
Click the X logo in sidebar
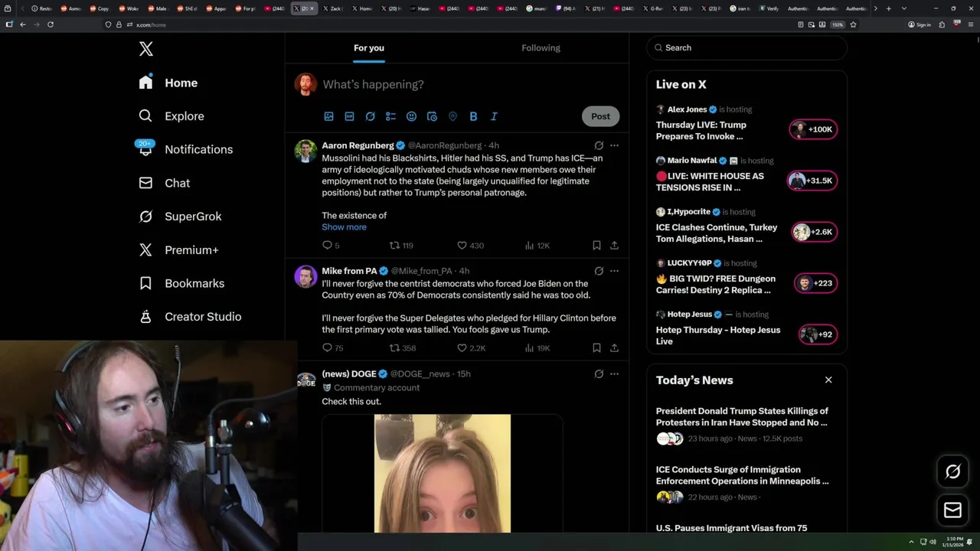pyautogui.click(x=146, y=49)
